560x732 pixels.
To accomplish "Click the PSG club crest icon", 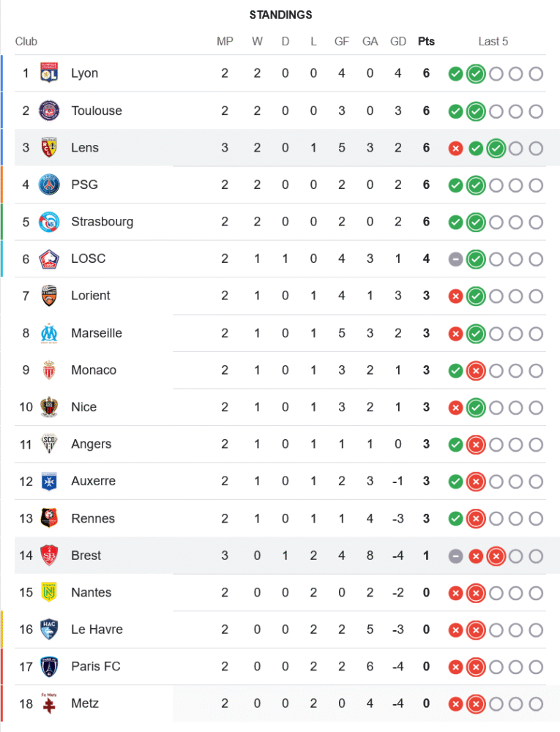I will click(x=49, y=184).
